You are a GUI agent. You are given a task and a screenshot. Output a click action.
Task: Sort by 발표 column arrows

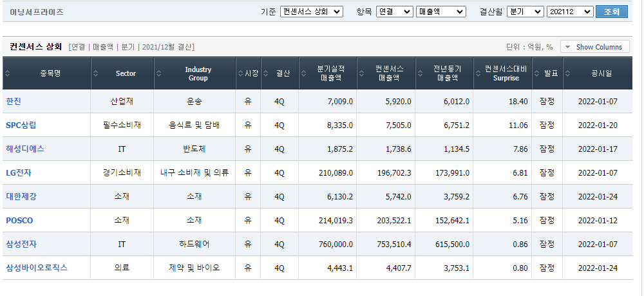point(537,73)
